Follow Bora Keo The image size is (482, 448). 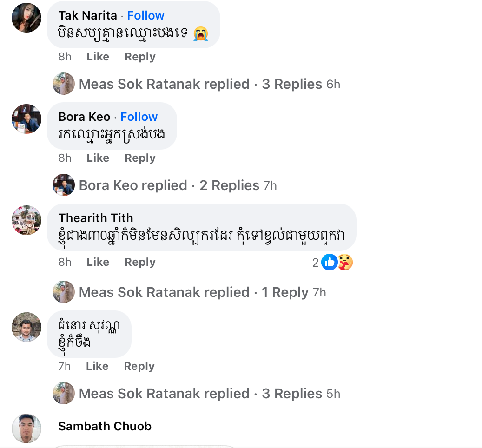[x=139, y=117]
